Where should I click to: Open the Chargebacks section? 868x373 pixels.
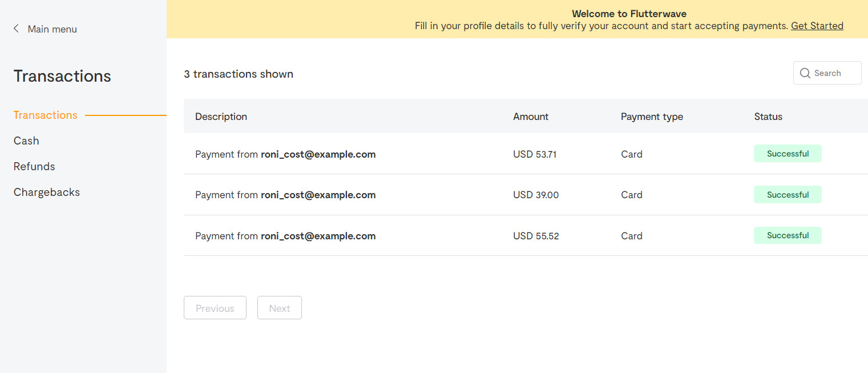(47, 192)
